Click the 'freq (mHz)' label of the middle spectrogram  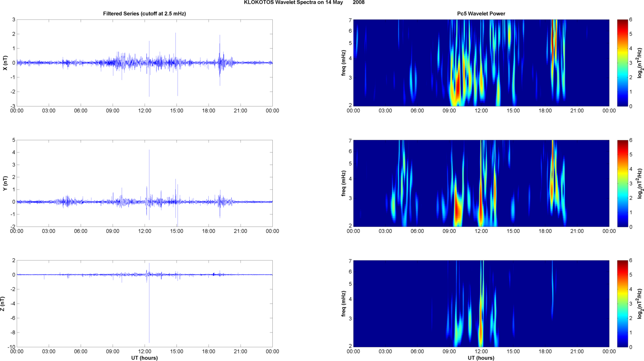344,183
